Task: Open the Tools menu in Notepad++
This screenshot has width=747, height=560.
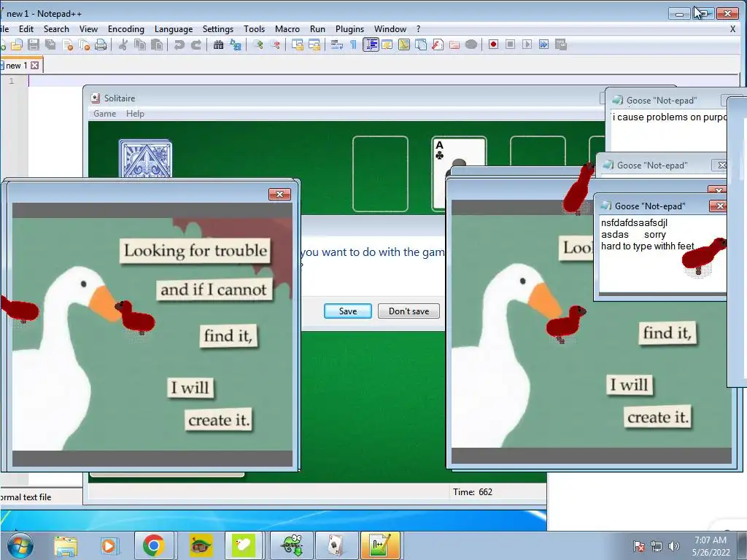Action: click(x=254, y=29)
